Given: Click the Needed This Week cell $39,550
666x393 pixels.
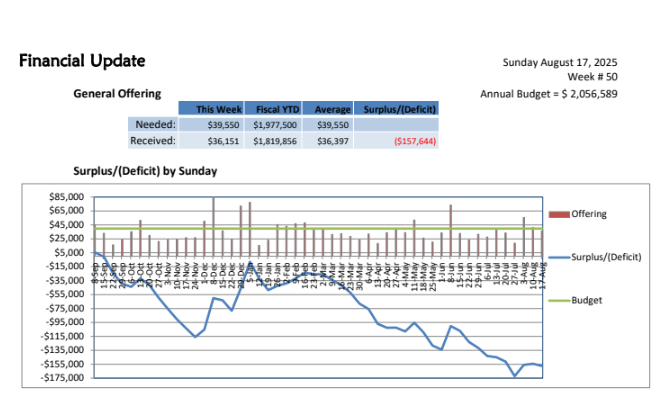Looking at the screenshot, I should coord(211,124).
